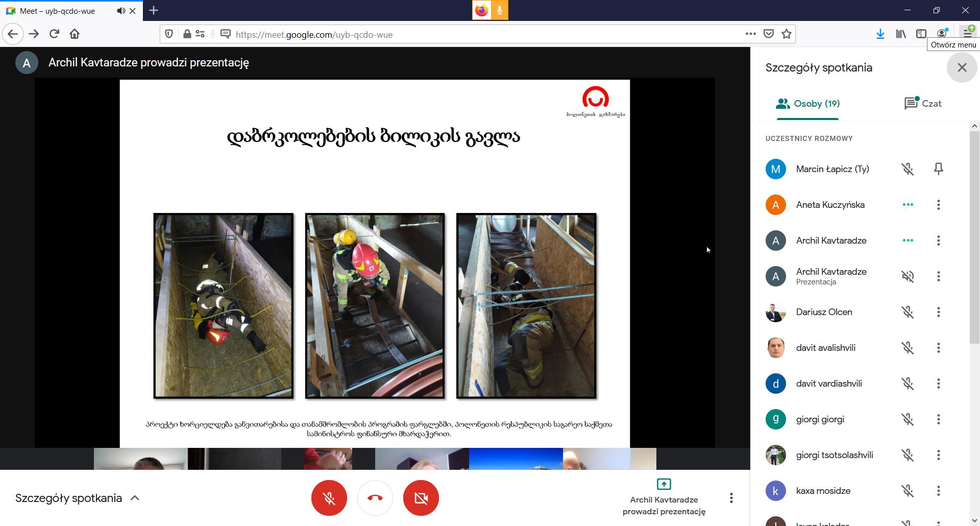Click the present screen icon
980x526 pixels.
(664, 484)
